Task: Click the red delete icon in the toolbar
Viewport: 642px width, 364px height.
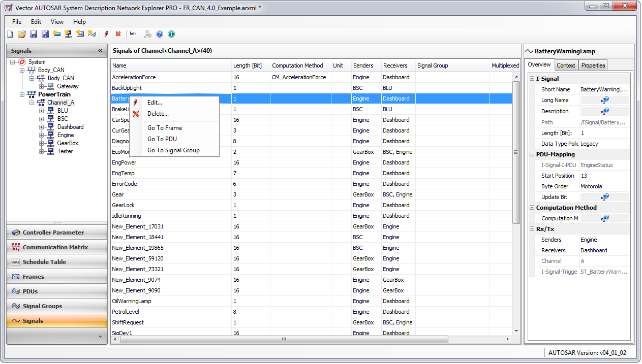Action: (118, 34)
